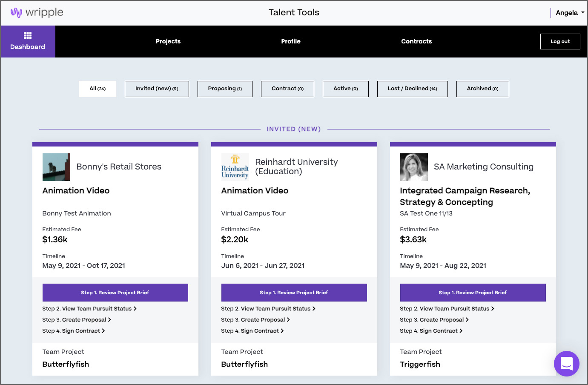Viewport: 588px width, 385px height.
Task: Go to the Profile menu item
Action: click(x=291, y=41)
